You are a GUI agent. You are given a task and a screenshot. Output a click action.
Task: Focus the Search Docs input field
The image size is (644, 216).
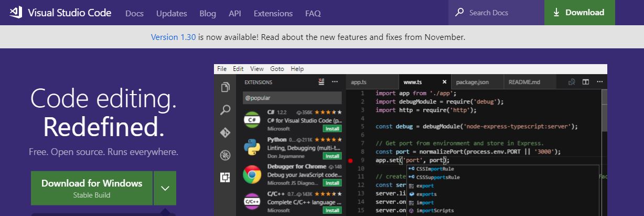coord(496,13)
